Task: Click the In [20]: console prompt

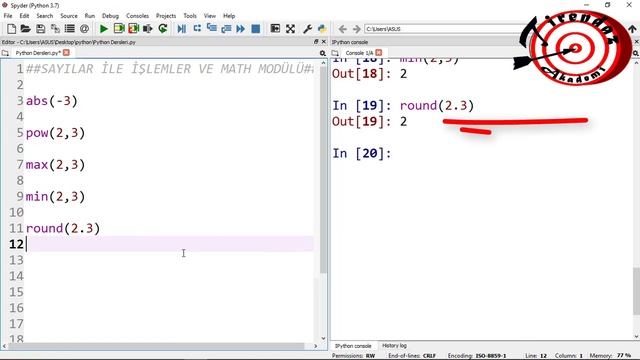Action: click(362, 153)
